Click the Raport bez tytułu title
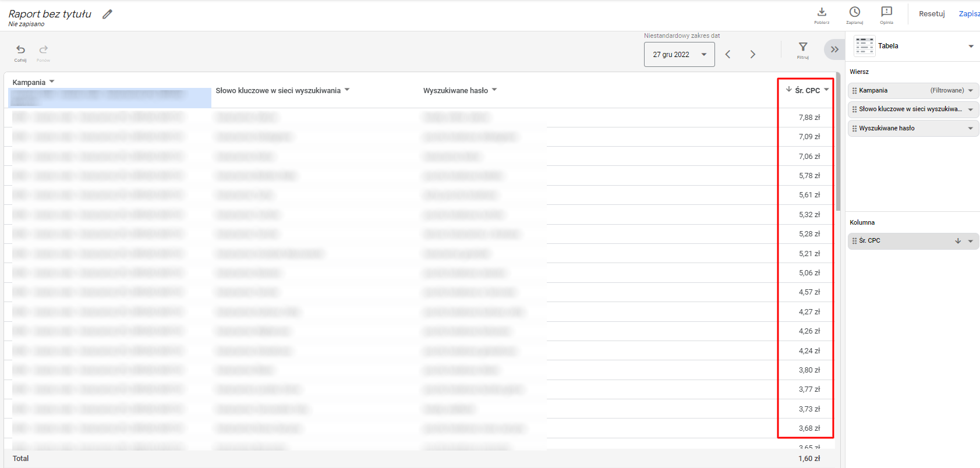Screen dimensions: 980x468 click(x=50, y=14)
